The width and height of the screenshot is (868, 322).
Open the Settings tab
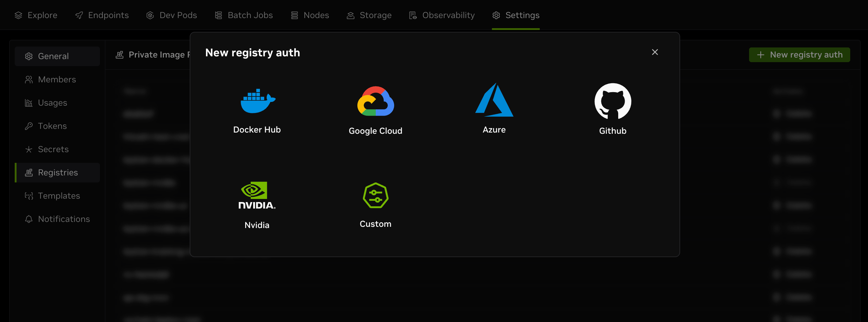coord(516,15)
